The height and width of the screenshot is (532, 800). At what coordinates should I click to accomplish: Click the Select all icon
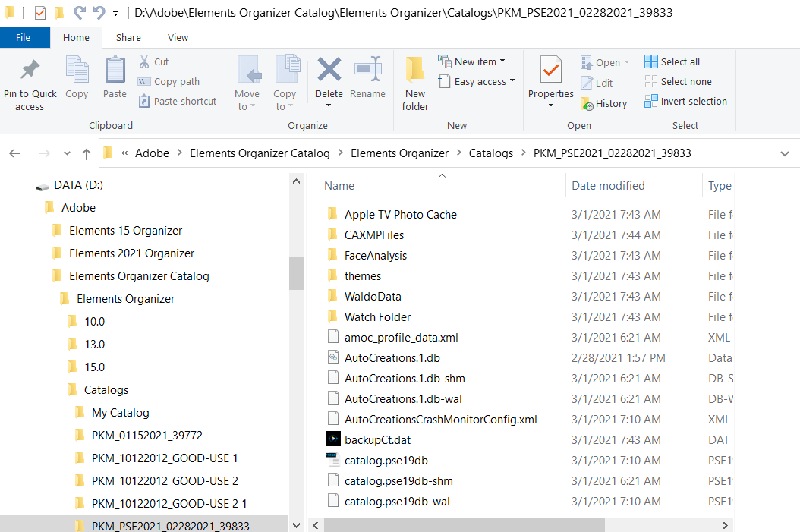(651, 61)
